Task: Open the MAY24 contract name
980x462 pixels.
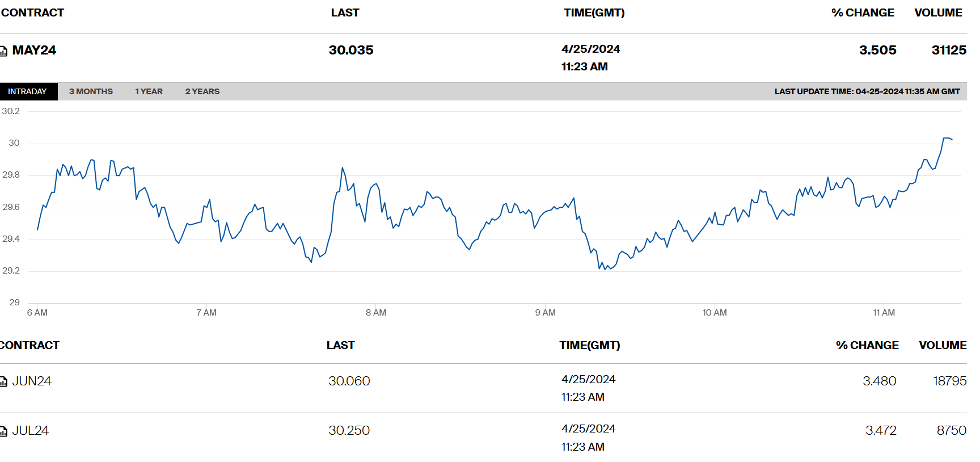Action: 34,51
